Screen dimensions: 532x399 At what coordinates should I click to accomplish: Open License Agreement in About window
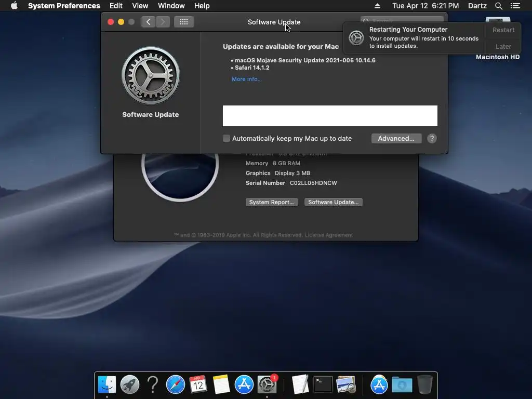(329, 235)
